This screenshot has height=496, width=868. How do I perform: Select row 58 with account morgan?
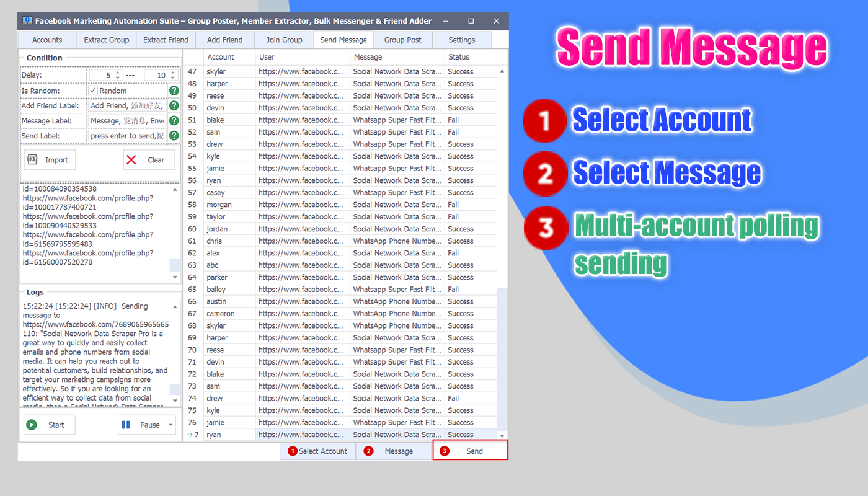340,205
